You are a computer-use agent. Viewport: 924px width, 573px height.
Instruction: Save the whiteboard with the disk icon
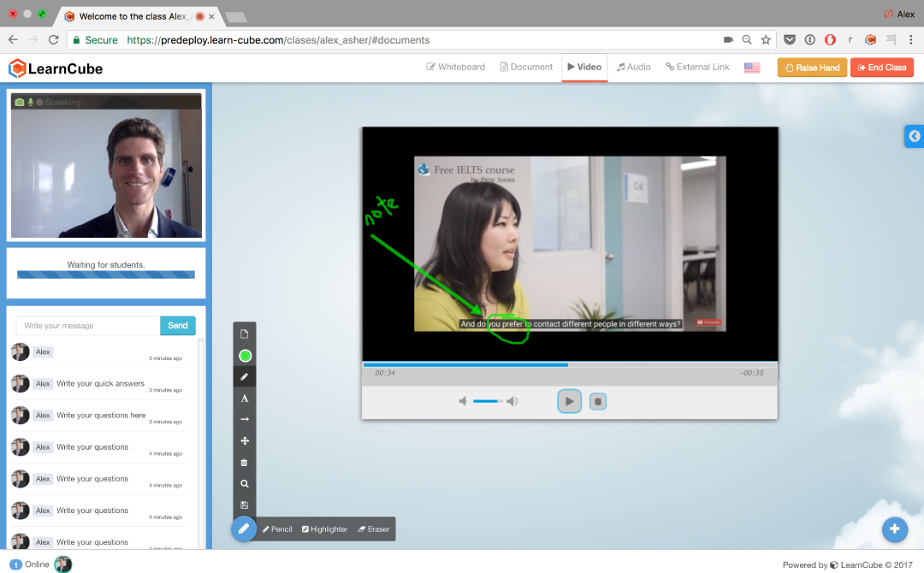(x=245, y=505)
